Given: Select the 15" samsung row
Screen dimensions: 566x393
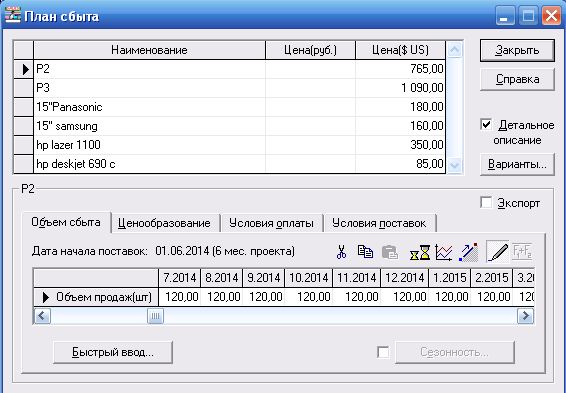Looking at the screenshot, I should point(230,126).
